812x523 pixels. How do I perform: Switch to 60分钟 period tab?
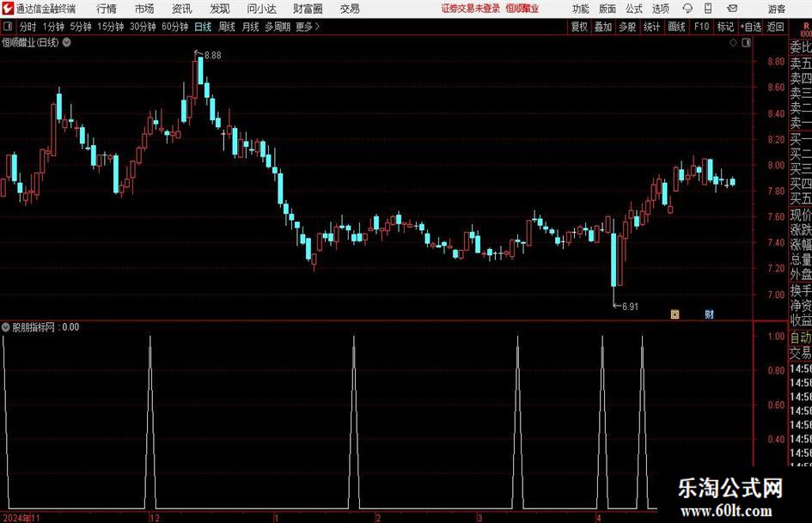point(175,27)
